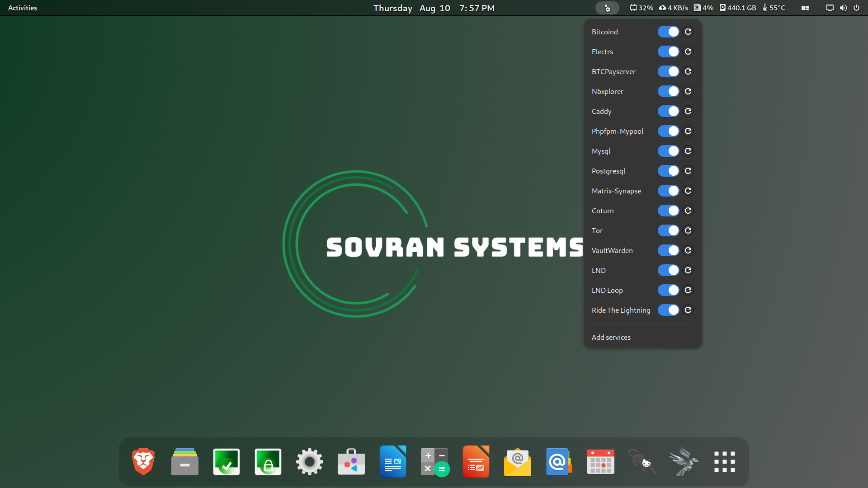Open the 55°C temperature indicator

(x=774, y=8)
